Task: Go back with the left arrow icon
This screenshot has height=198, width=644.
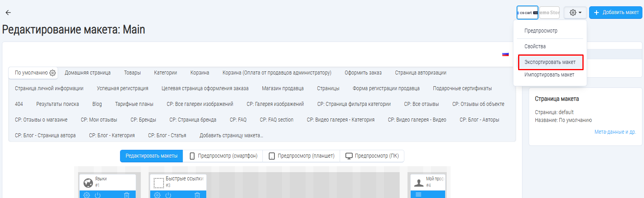Action: (8, 13)
